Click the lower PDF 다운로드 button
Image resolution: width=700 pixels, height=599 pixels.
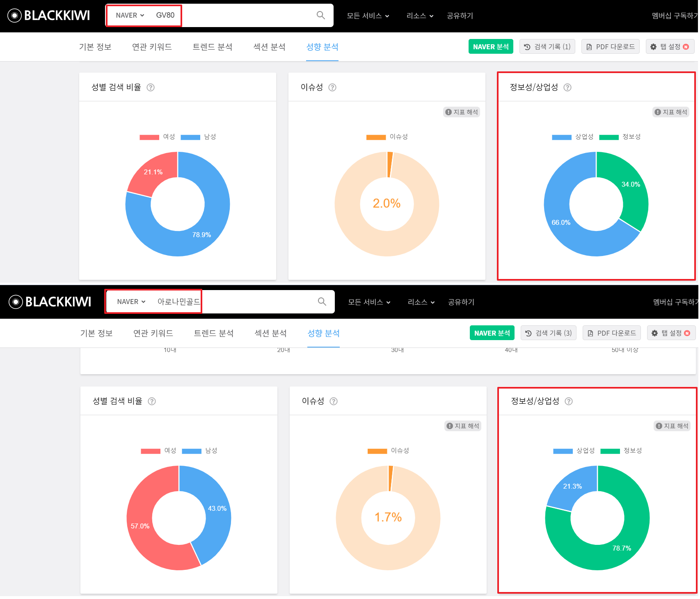point(612,333)
